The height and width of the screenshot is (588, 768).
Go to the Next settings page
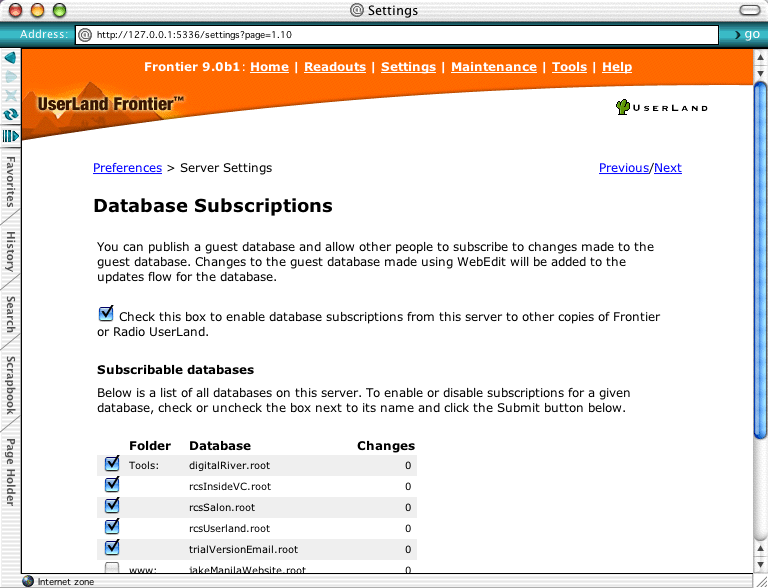tap(668, 168)
